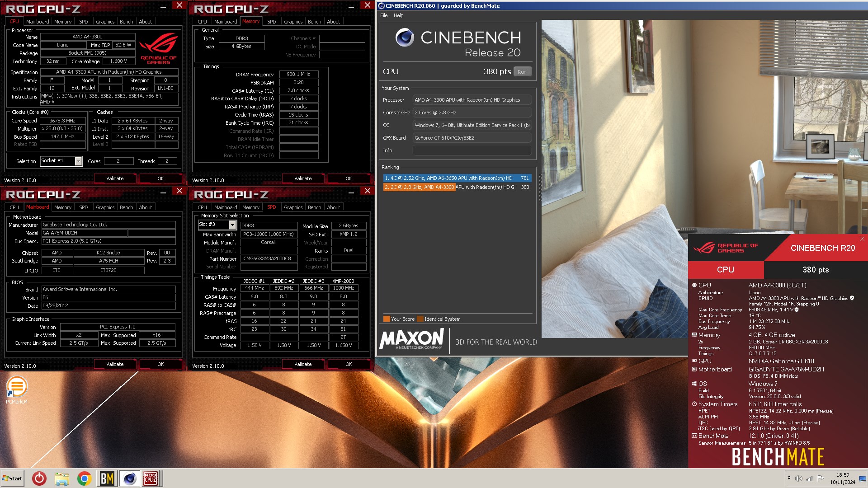Select Memory tab in CPU-Z window showing Mainboard
The width and height of the screenshot is (868, 488).
[x=62, y=207]
